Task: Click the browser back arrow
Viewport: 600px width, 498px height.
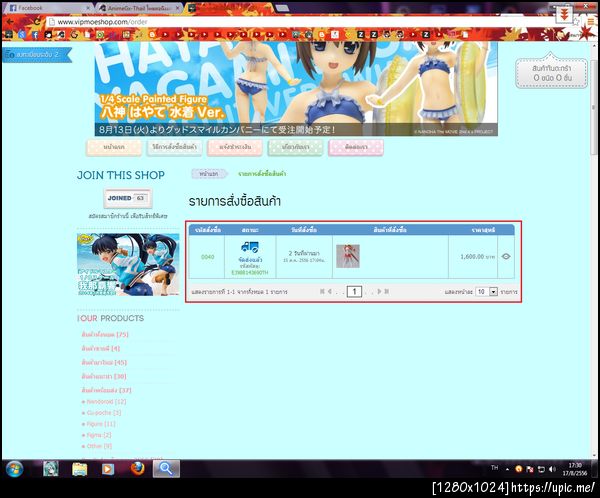Action: coord(11,22)
